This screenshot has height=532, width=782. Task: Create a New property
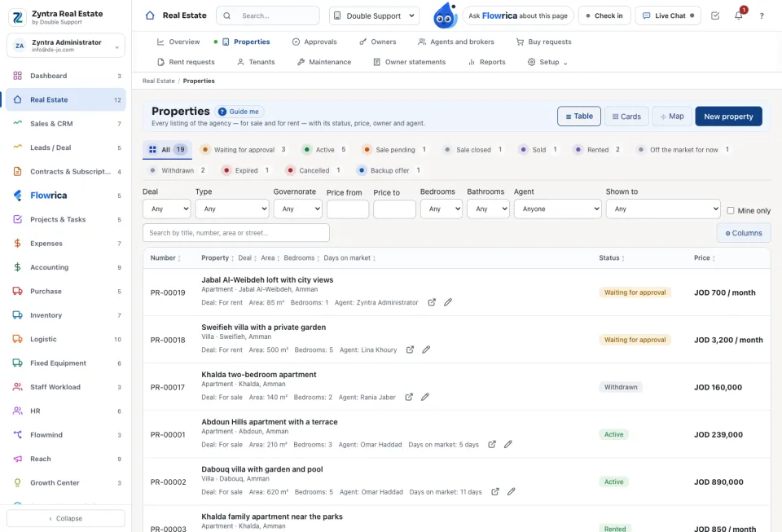click(728, 117)
